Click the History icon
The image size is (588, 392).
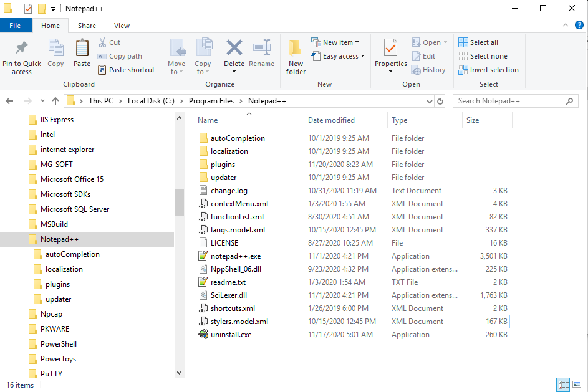[x=417, y=70]
